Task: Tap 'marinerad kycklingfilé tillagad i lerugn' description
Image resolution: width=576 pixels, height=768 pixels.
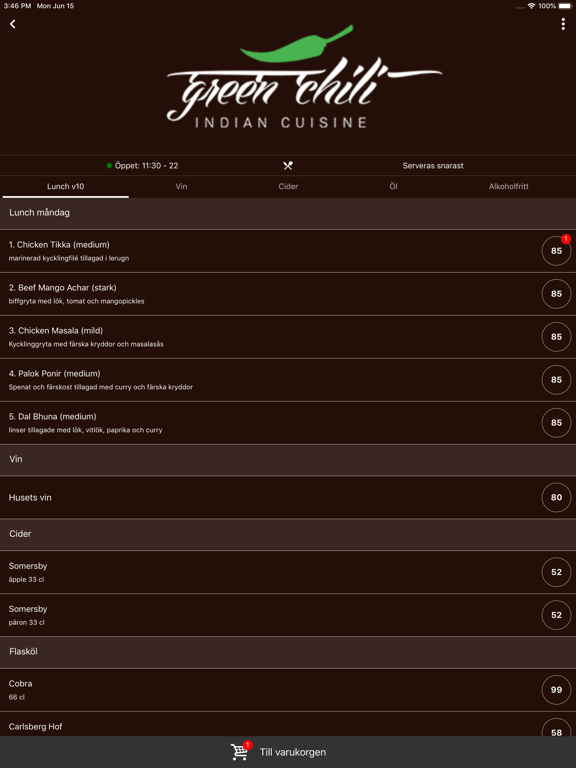Action: pyautogui.click(x=69, y=258)
